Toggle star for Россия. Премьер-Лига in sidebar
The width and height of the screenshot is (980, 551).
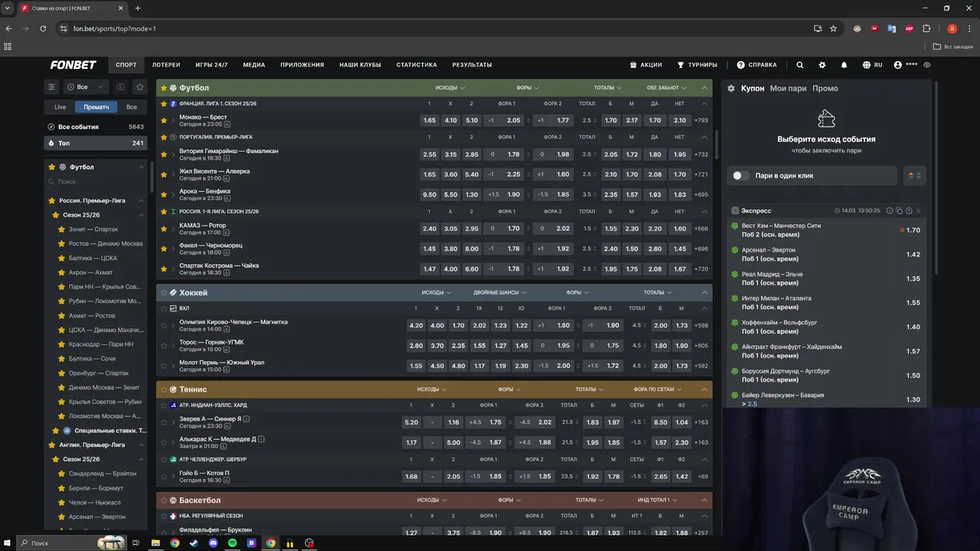[52, 201]
